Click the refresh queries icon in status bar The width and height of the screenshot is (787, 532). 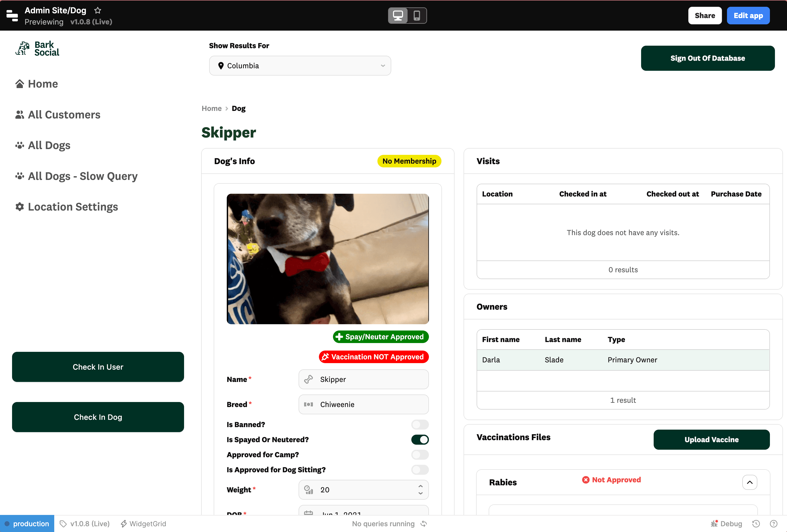click(x=424, y=524)
